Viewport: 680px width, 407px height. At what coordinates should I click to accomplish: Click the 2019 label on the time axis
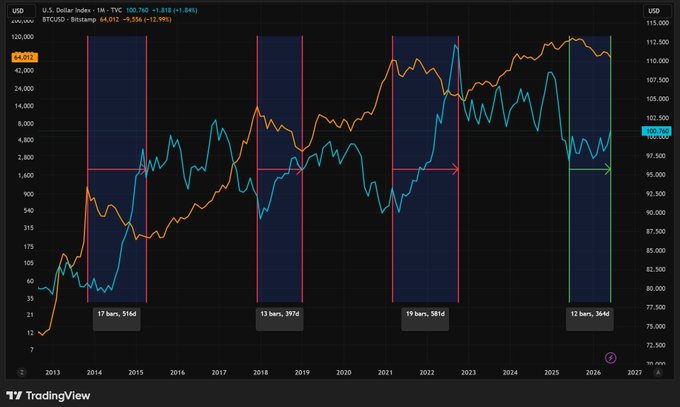click(x=302, y=373)
